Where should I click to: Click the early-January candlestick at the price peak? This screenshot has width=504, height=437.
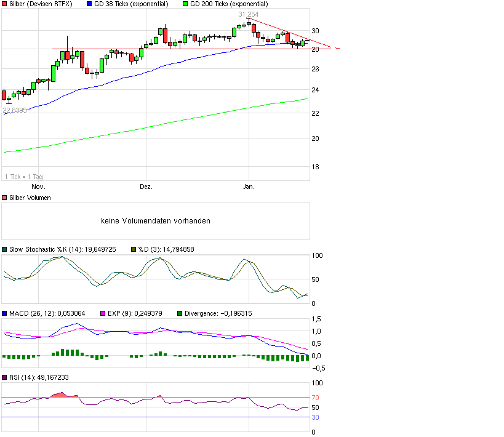tap(249, 23)
